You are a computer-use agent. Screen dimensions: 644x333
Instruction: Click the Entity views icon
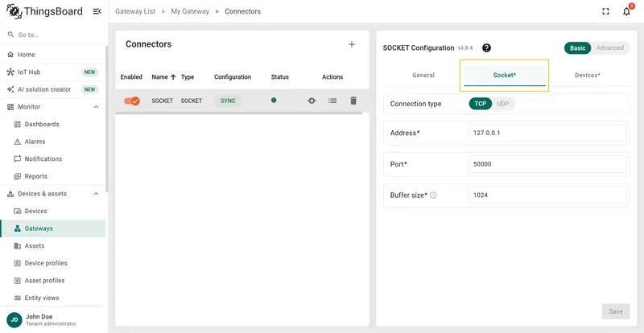17,298
